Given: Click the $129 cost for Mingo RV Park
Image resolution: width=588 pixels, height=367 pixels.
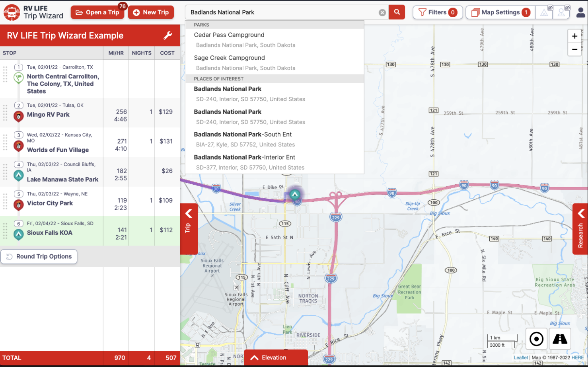Looking at the screenshot, I should click(165, 112).
